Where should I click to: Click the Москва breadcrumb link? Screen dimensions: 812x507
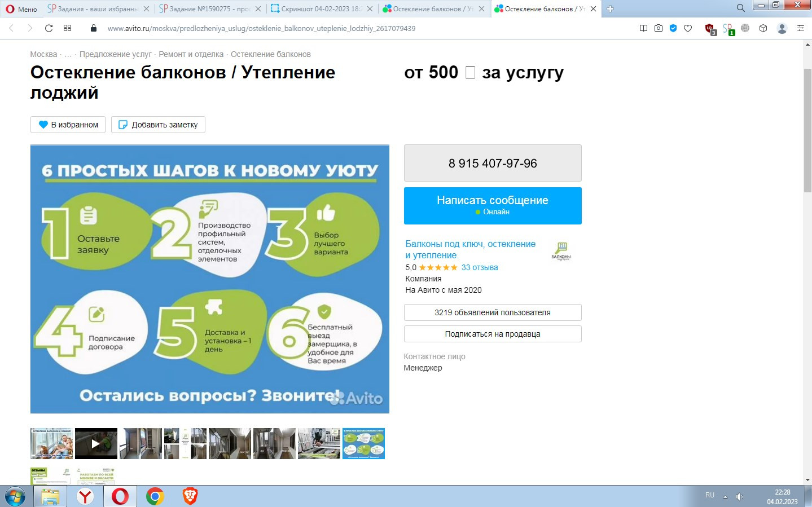[x=43, y=54]
